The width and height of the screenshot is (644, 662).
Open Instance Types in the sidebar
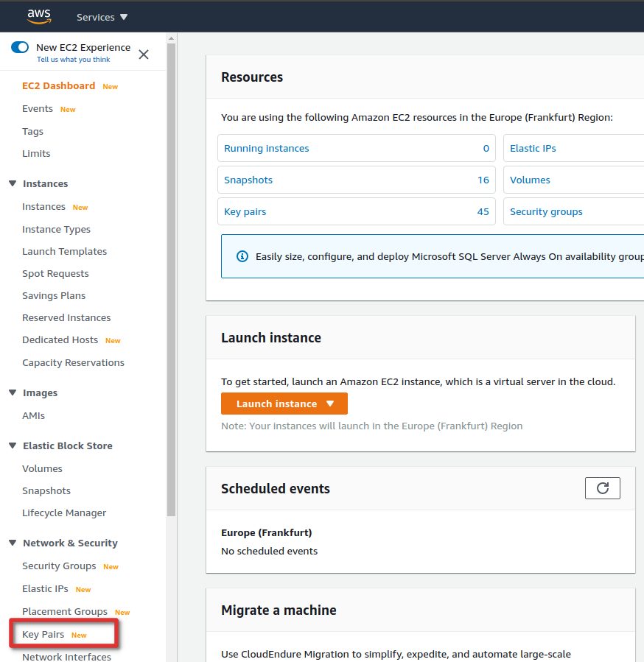(x=56, y=229)
